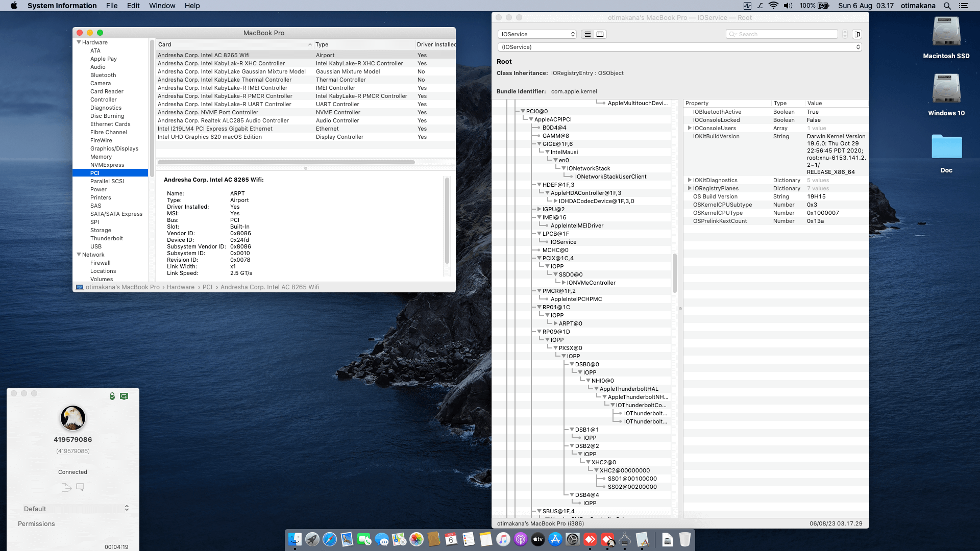Viewport: 980px width, 551px height.
Task: Open the System Information app menu
Action: (x=62, y=6)
